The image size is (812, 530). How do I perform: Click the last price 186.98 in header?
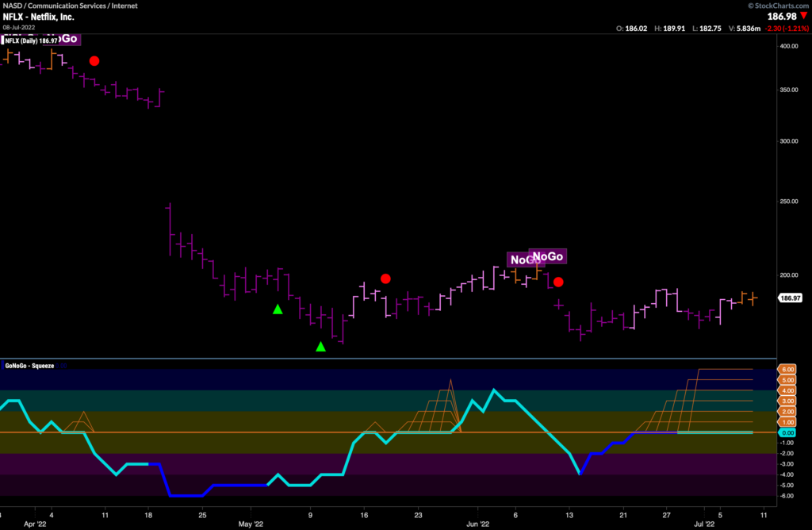pos(781,17)
